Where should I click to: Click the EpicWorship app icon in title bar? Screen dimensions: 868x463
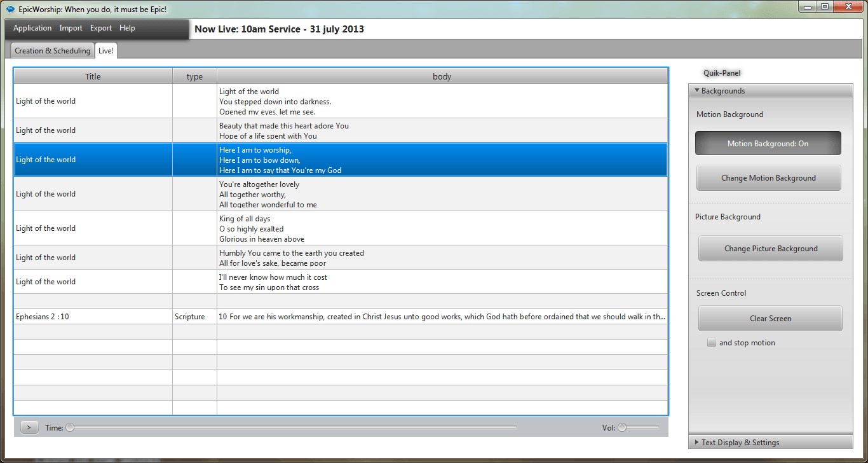pyautogui.click(x=10, y=10)
